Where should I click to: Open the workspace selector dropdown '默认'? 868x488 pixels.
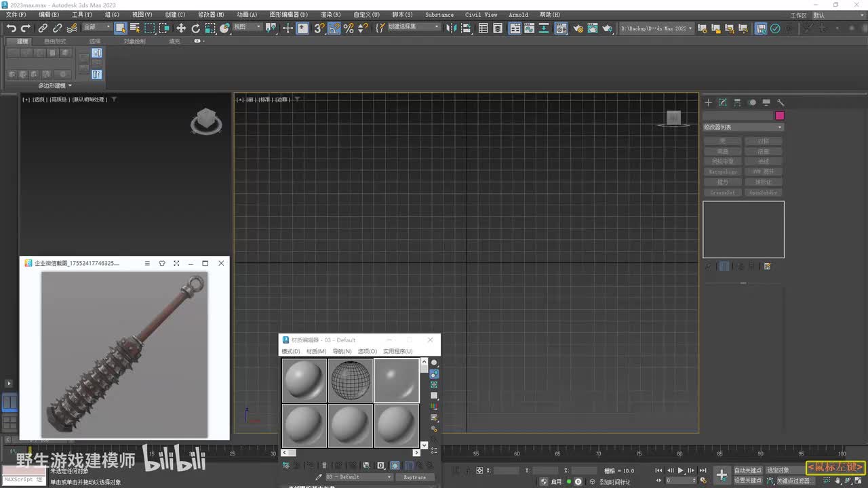coord(839,15)
